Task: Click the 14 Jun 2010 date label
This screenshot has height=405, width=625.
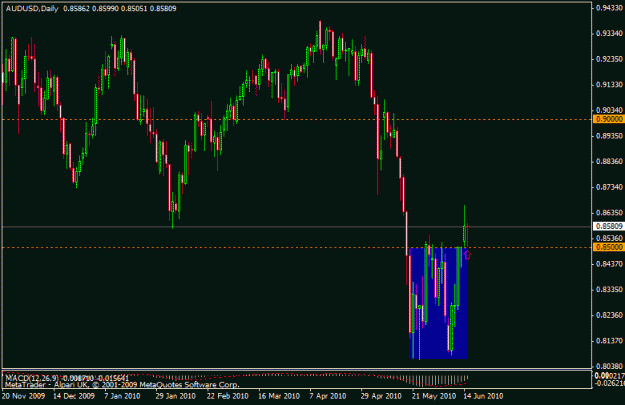Action: coord(483,396)
